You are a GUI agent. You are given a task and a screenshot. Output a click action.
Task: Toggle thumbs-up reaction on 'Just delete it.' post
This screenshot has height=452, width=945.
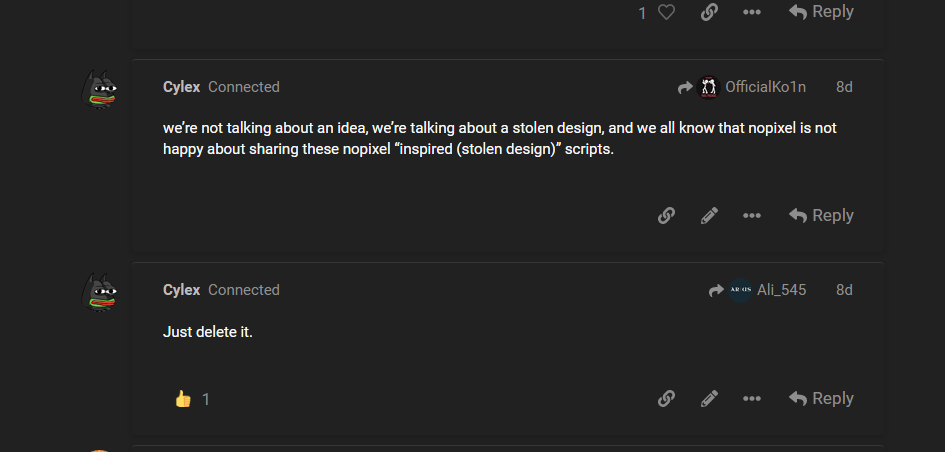pyautogui.click(x=191, y=399)
